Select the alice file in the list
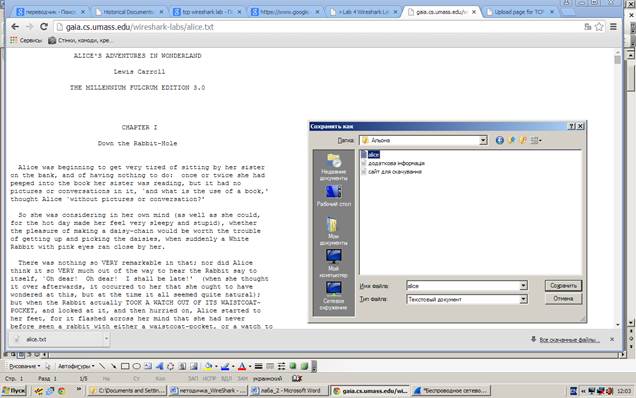This screenshot has width=636, height=398. pyautogui.click(x=370, y=155)
